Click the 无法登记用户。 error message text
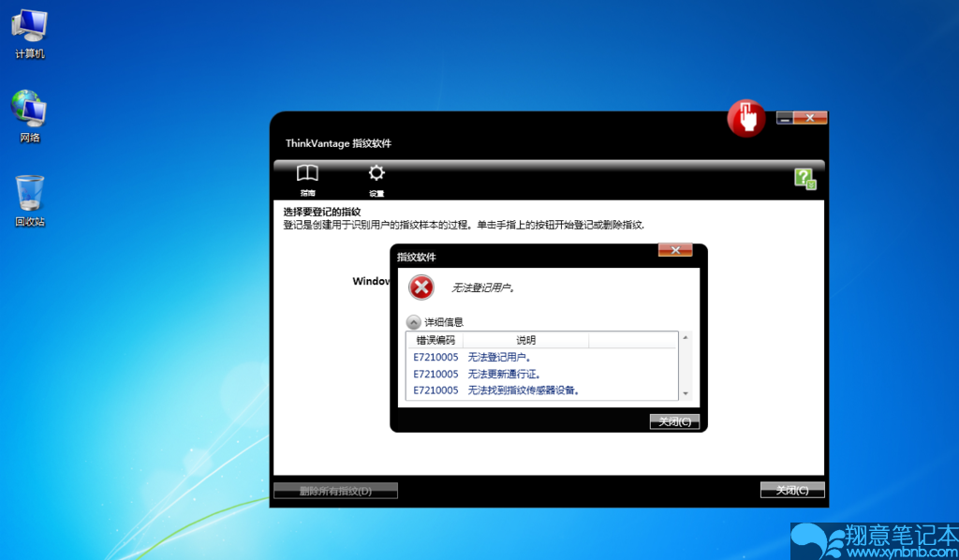 click(x=483, y=287)
